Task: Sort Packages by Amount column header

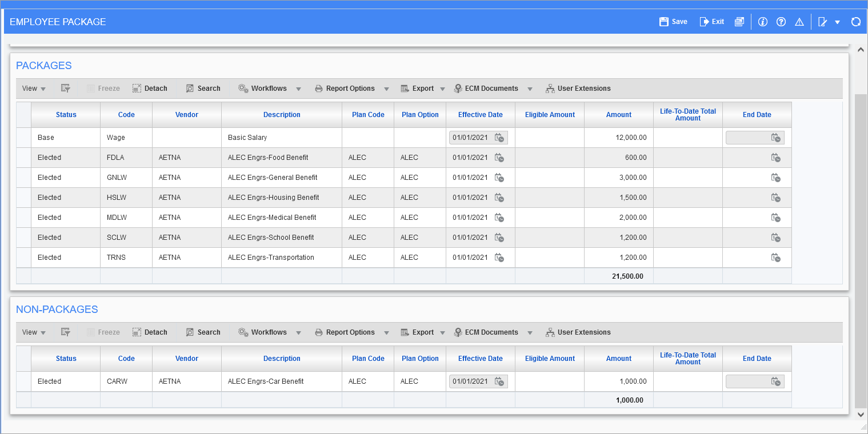Action: pos(618,115)
